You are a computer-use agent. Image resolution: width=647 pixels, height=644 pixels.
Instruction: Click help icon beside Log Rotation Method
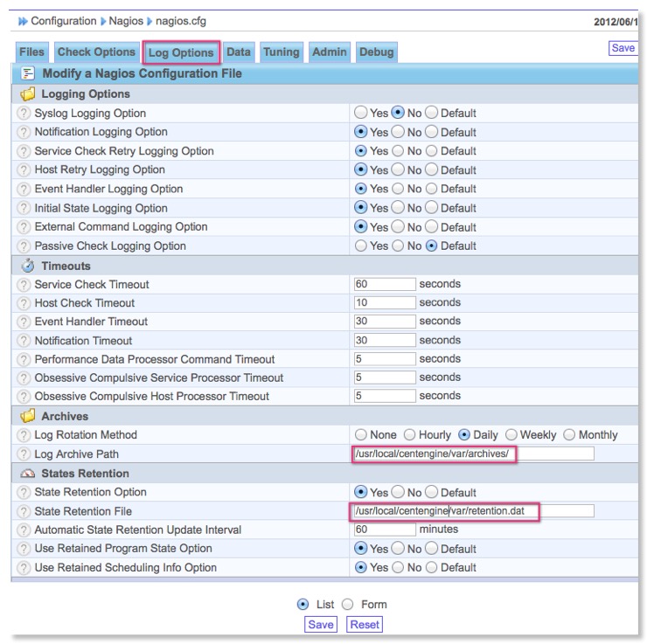(x=24, y=435)
